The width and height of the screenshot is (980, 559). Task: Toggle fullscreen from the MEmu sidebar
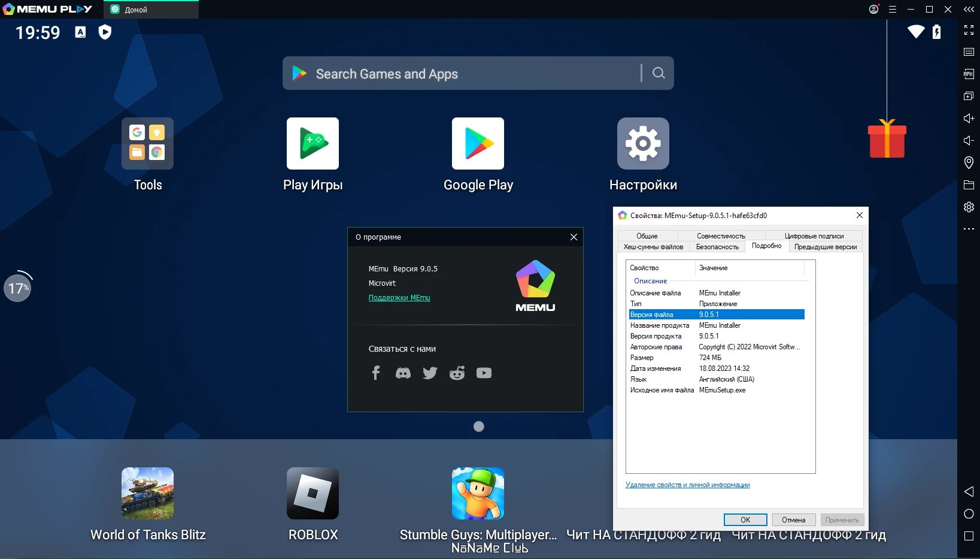click(x=969, y=30)
